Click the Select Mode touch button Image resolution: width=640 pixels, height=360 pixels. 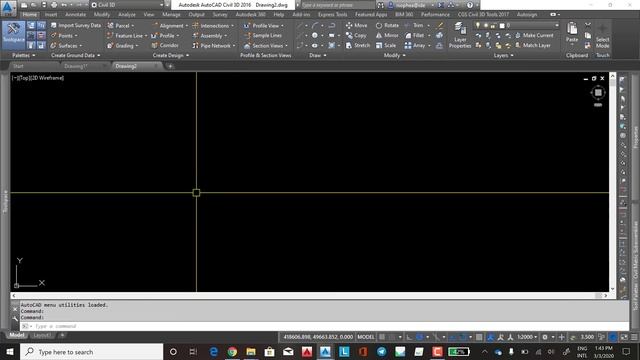[602, 36]
